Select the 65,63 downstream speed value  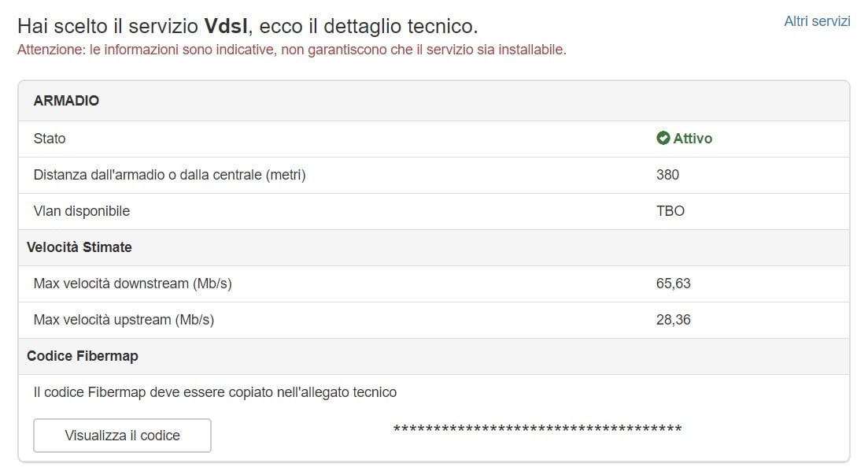[x=673, y=284]
